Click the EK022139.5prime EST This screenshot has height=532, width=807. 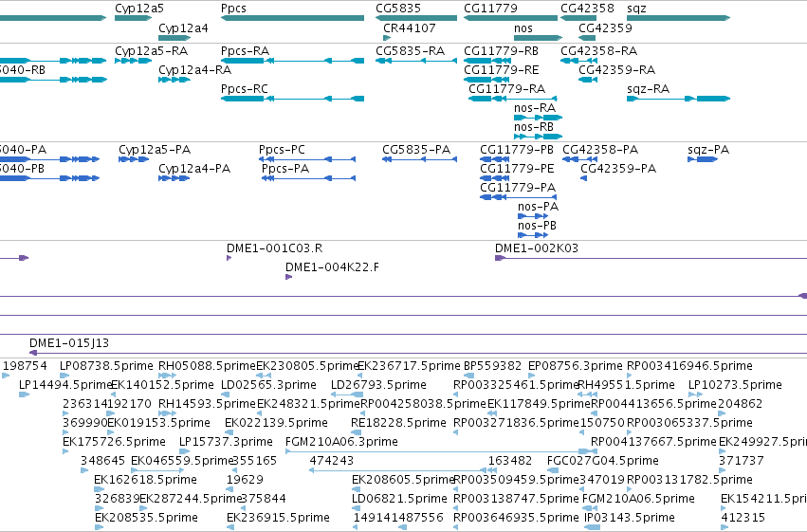click(229, 432)
